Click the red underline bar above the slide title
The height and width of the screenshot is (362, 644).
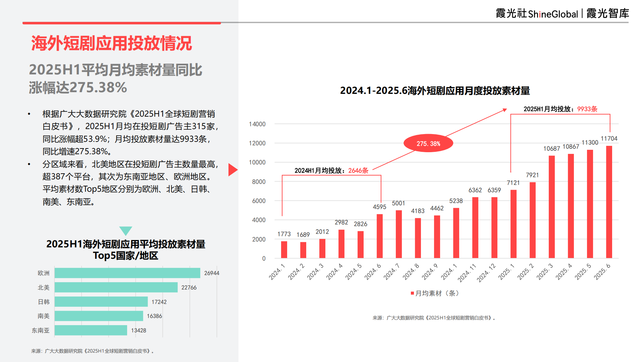122,23
